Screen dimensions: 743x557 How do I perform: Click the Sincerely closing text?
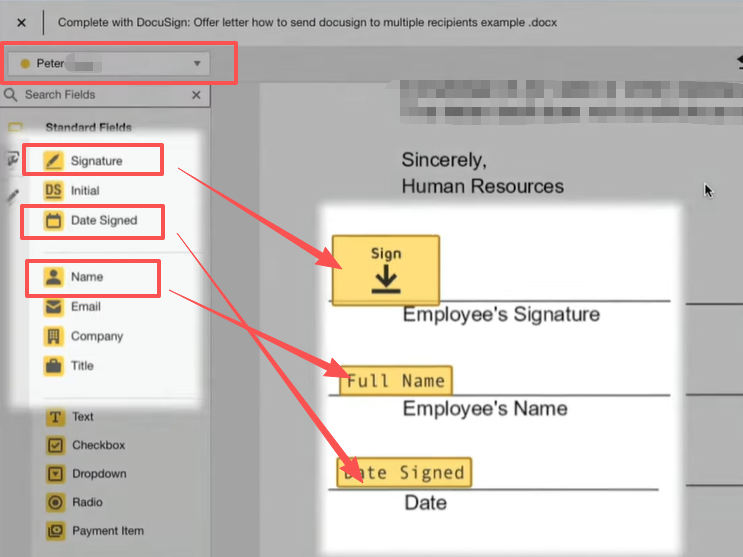point(444,160)
